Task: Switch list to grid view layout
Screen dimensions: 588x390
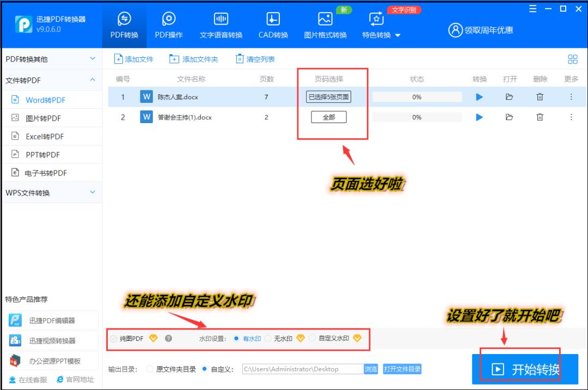Action: (x=573, y=59)
